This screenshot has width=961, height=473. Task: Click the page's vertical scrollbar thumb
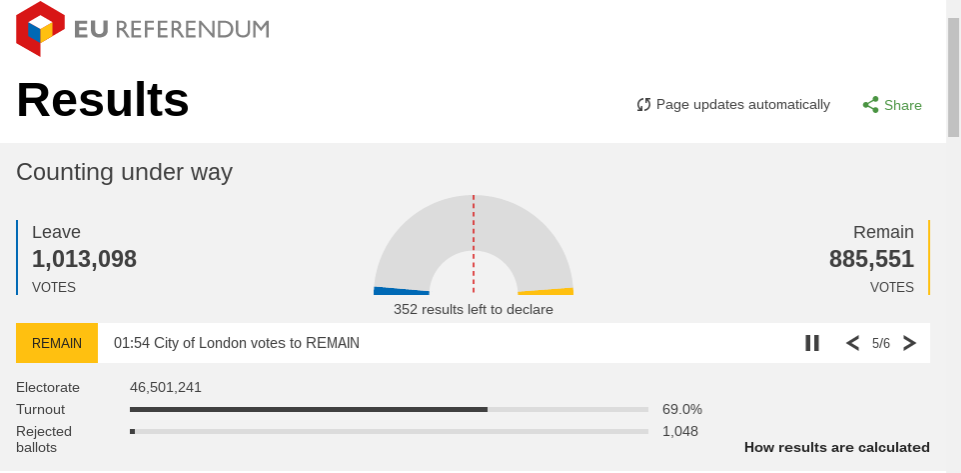point(953,77)
